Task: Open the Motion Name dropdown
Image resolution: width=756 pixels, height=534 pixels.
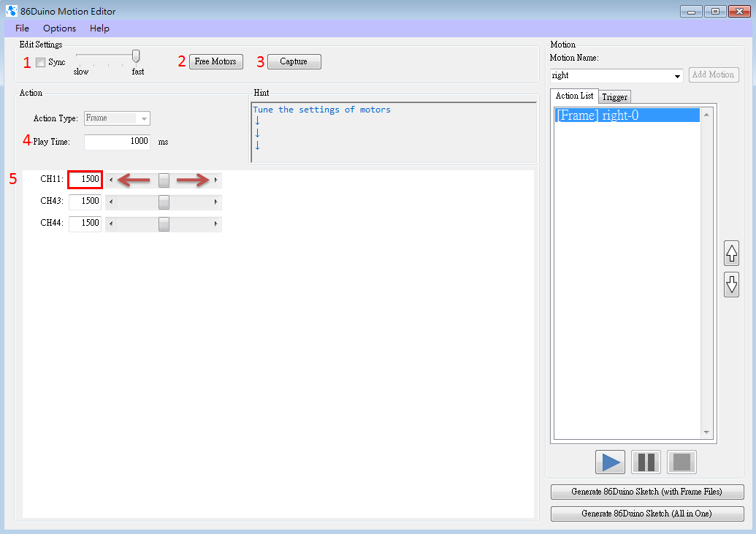Action: coord(677,76)
